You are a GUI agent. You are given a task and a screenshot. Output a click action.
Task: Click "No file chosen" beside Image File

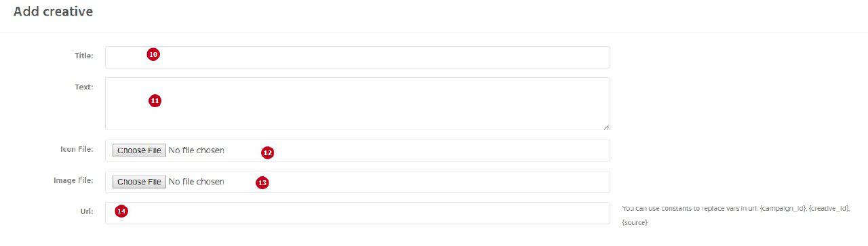pos(196,182)
